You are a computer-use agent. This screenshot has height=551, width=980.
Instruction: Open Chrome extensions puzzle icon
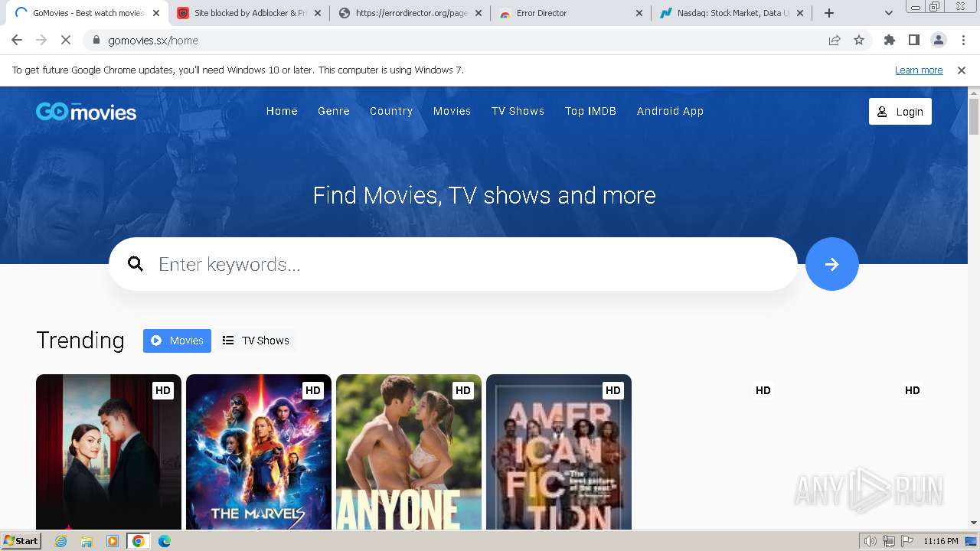[x=890, y=41]
